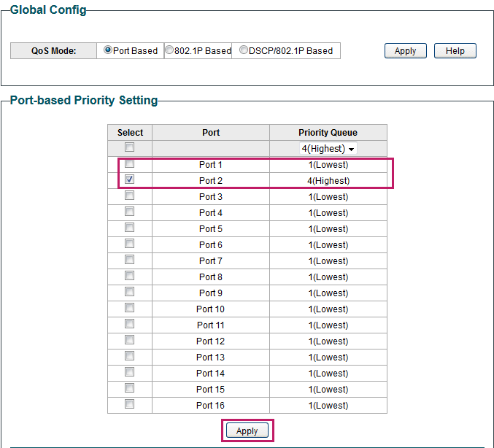The image size is (494, 448).
Task: Open the Priority Queue dropdown
Action: (x=328, y=149)
